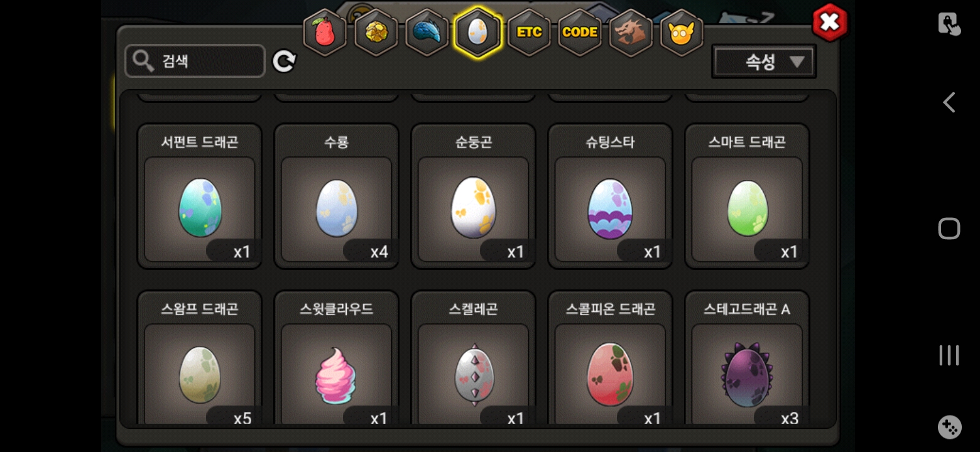Select the 슈팅스타 purple wave egg

click(611, 196)
